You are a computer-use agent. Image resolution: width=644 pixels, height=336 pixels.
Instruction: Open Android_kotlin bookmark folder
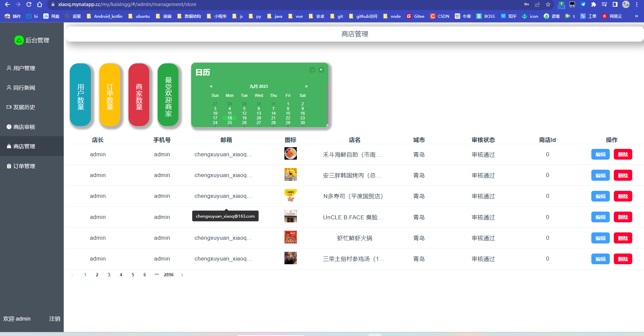[105, 16]
